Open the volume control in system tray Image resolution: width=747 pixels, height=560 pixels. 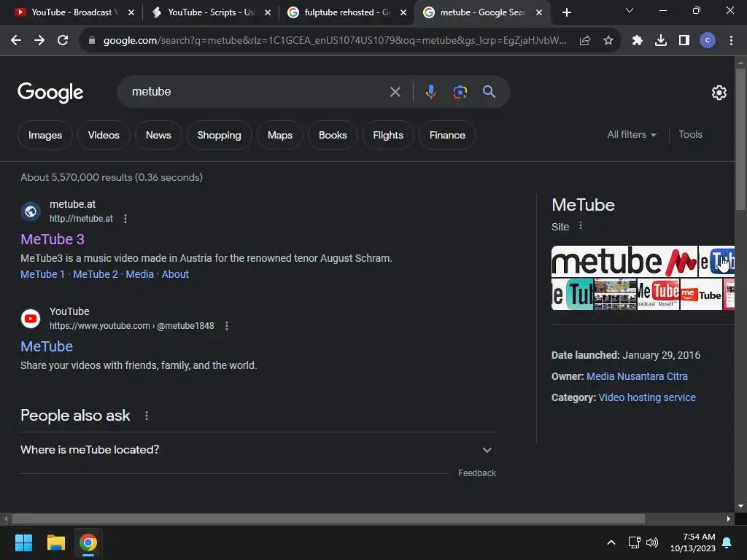tap(652, 542)
